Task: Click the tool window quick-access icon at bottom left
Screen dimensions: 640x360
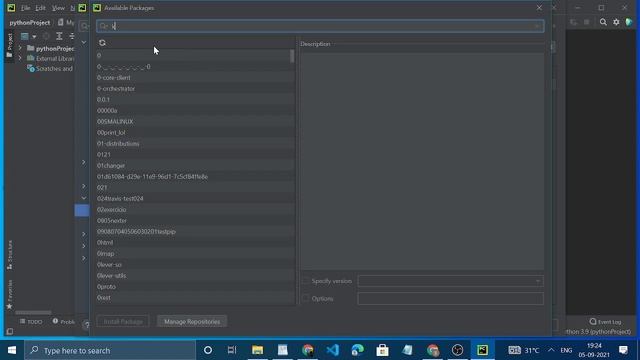Action: pos(10,331)
